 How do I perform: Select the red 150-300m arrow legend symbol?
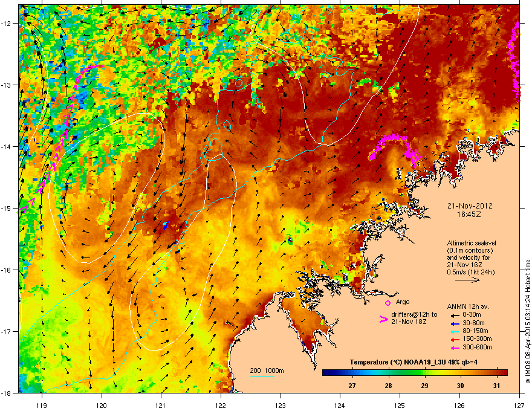click(x=455, y=340)
